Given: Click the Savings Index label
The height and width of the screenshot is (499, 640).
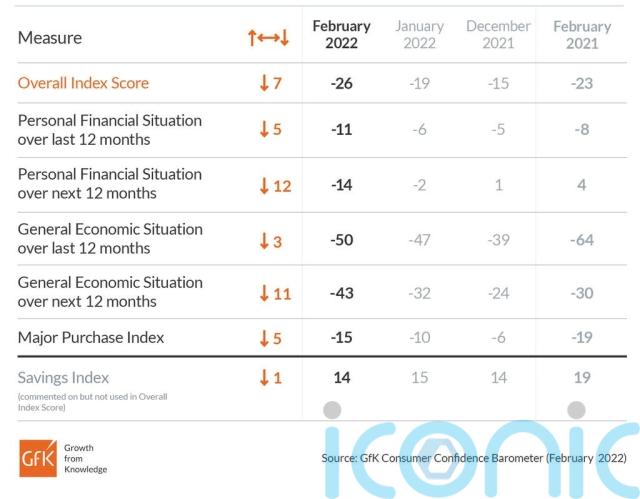Looking at the screenshot, I should pos(63,377).
